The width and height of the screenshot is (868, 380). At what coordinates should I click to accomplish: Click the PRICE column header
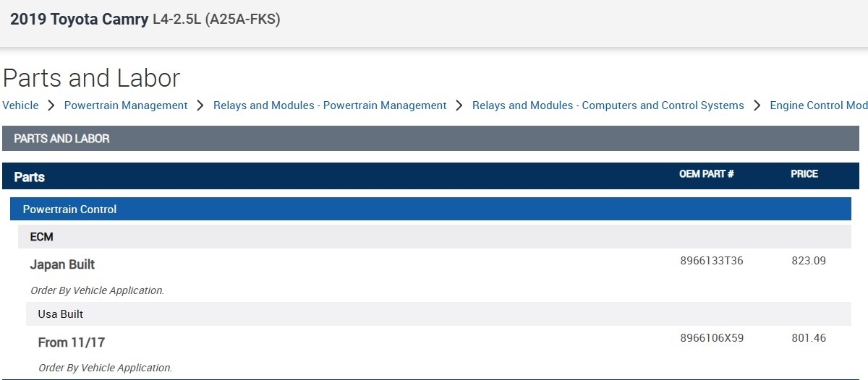click(x=804, y=174)
